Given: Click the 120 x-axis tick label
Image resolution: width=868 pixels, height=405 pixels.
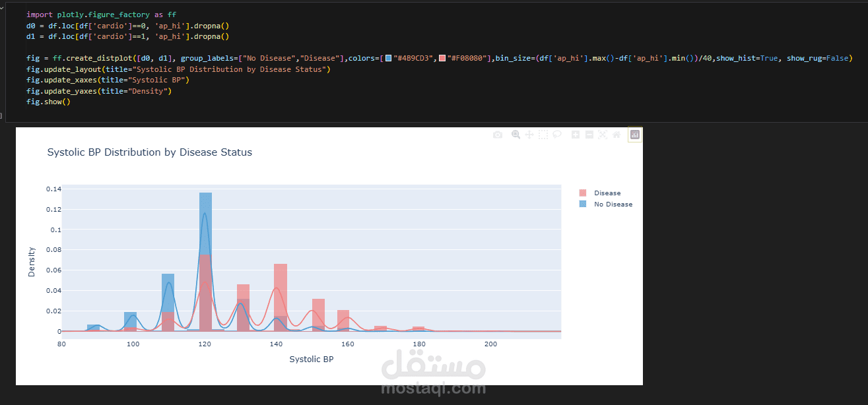Looking at the screenshot, I should (x=205, y=344).
